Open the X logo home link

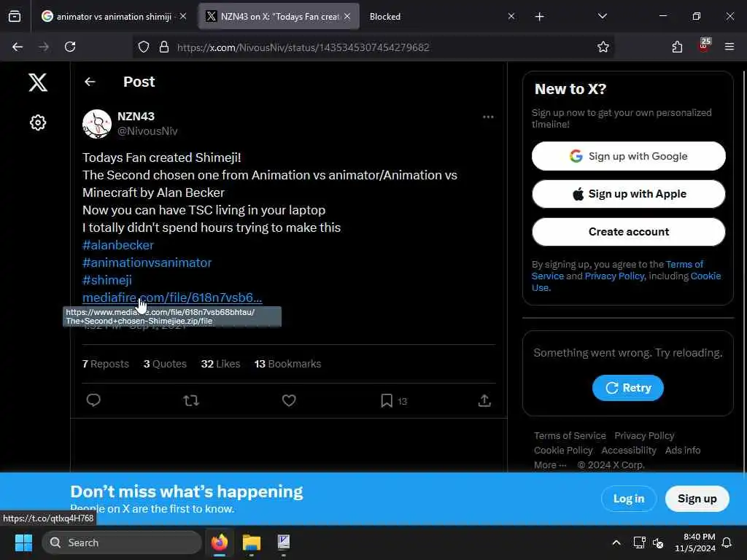(x=38, y=82)
